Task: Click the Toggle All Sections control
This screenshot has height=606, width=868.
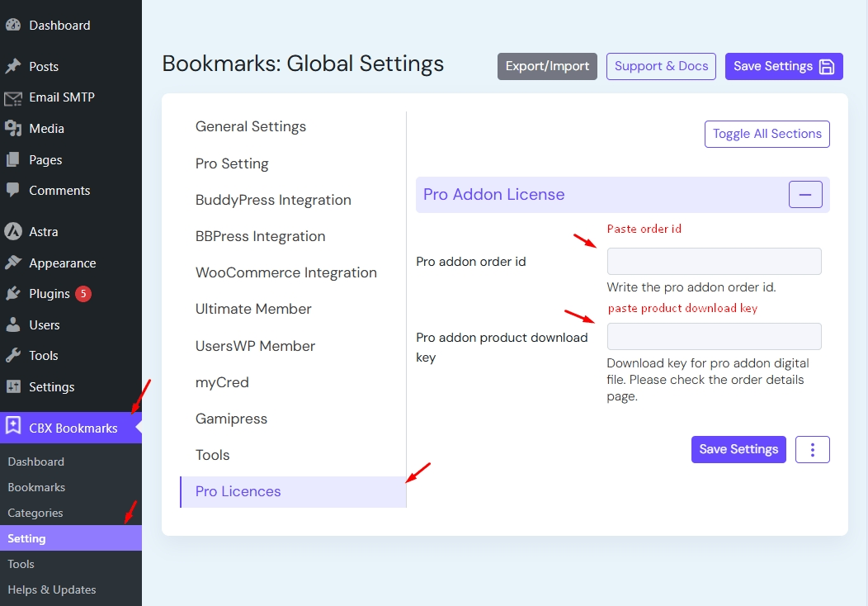Action: pyautogui.click(x=767, y=134)
